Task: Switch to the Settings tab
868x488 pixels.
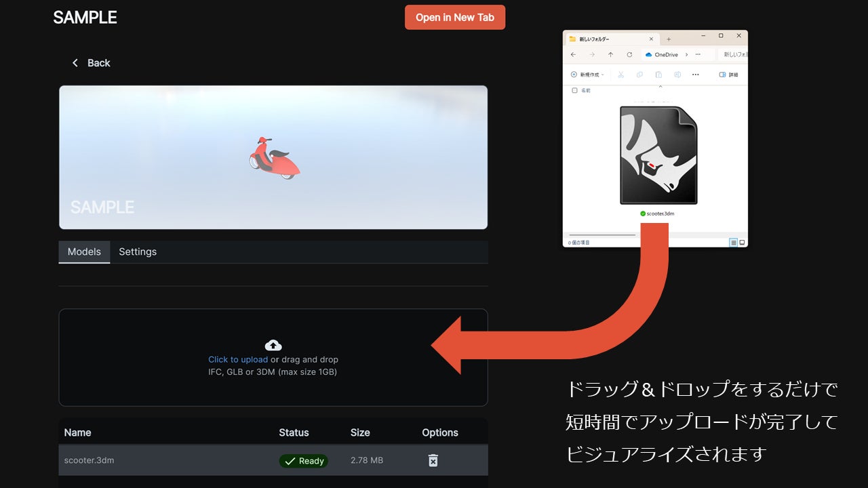Action: (x=138, y=251)
